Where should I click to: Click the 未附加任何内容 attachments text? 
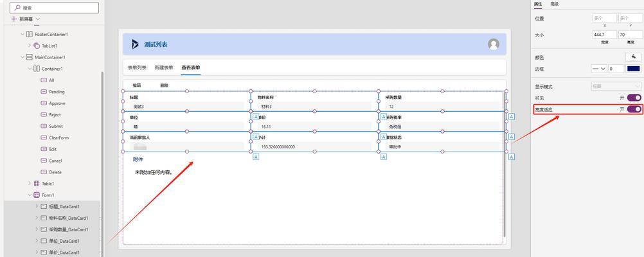153,172
